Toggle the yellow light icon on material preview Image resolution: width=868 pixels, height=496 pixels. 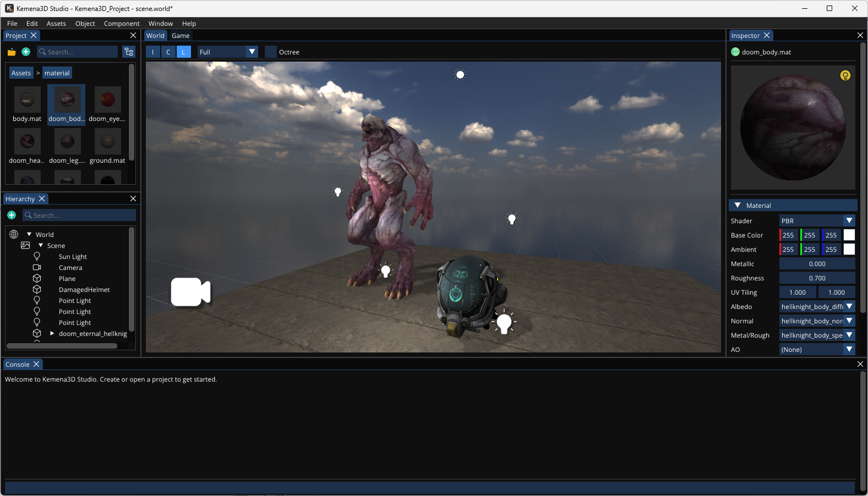tap(845, 75)
